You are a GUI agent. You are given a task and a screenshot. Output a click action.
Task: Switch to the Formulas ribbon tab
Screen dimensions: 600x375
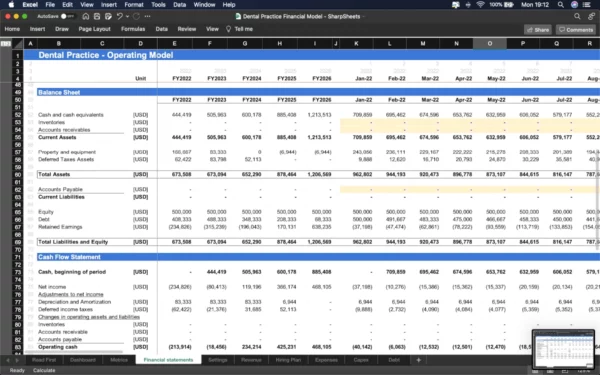coord(133,29)
